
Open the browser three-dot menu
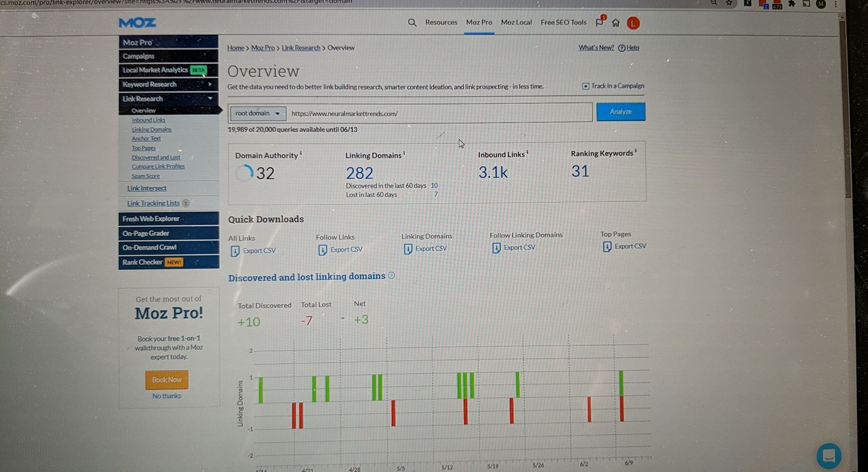[x=836, y=4]
